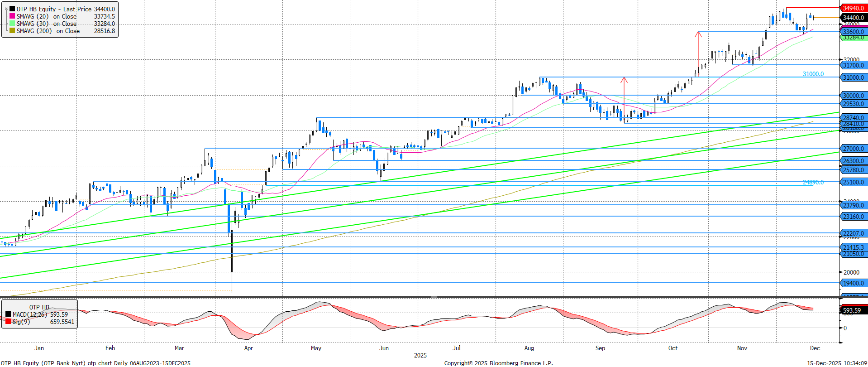Select the SMAVG (200) on Close legend entry

click(x=48, y=31)
